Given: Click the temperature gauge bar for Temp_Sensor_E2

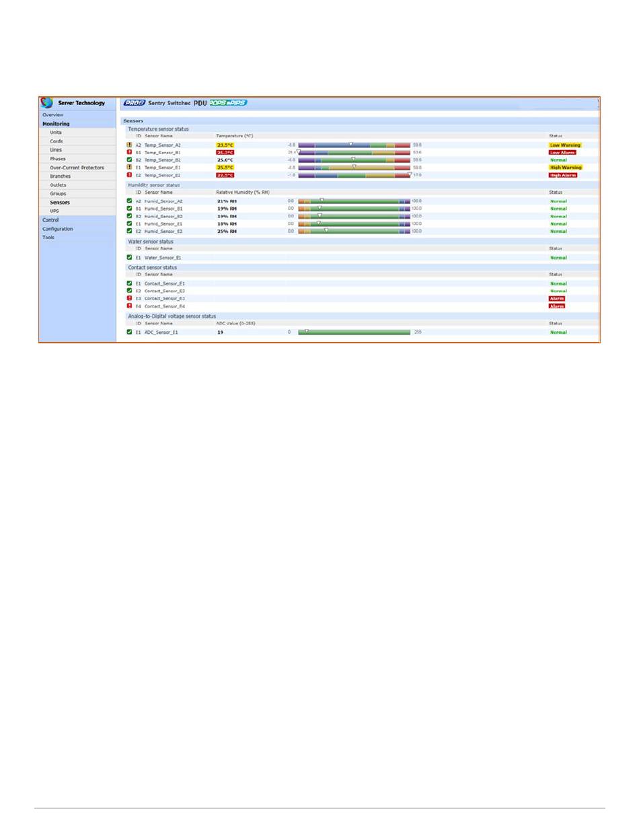Looking at the screenshot, I should pos(354,175).
